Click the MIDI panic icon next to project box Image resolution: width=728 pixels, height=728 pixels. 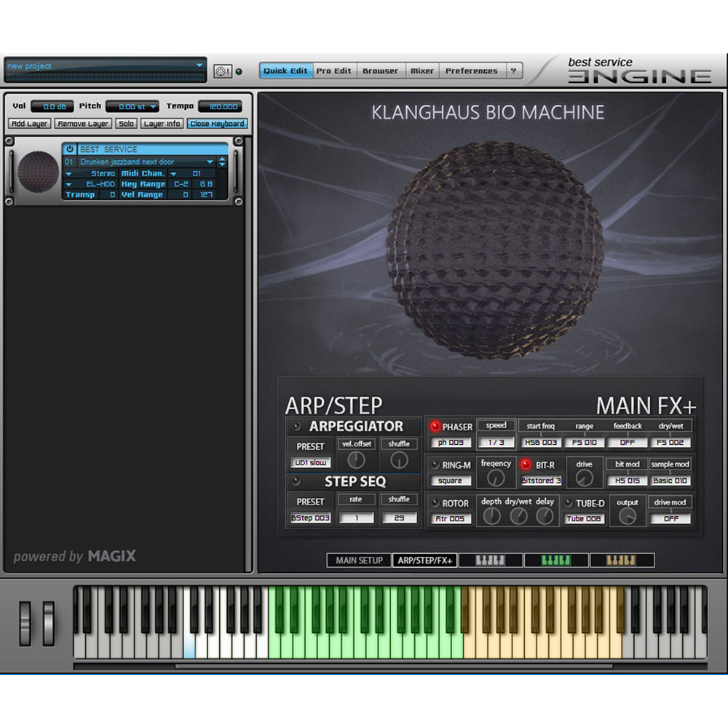pos(222,71)
